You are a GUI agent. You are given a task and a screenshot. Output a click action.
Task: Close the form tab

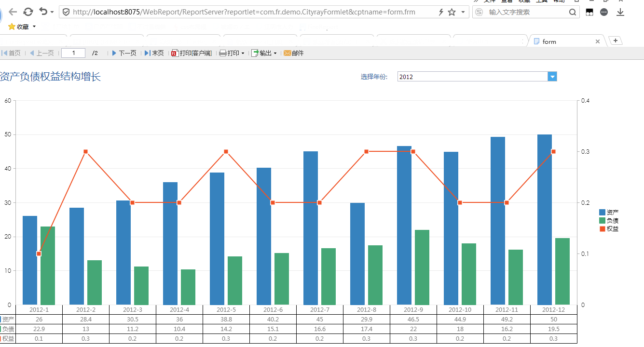click(x=598, y=41)
